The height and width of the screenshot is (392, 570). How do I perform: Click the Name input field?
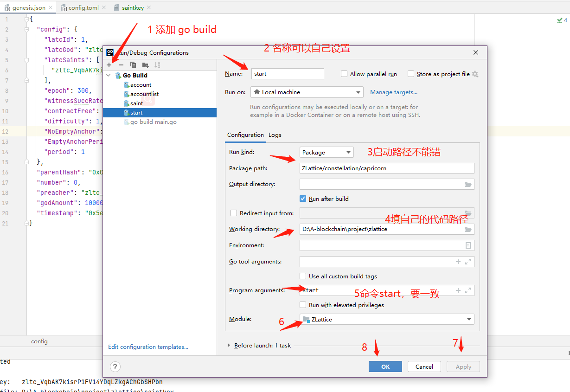click(288, 74)
